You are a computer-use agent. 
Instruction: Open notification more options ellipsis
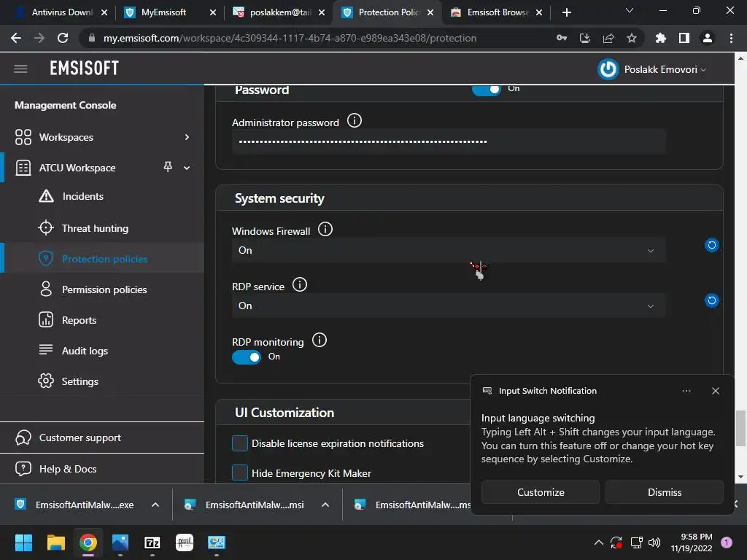click(686, 391)
